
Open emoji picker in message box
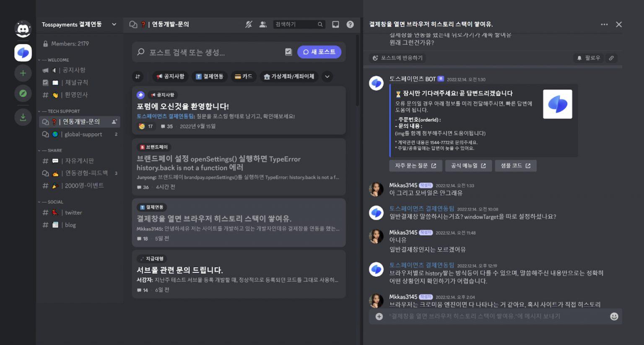[x=614, y=317]
